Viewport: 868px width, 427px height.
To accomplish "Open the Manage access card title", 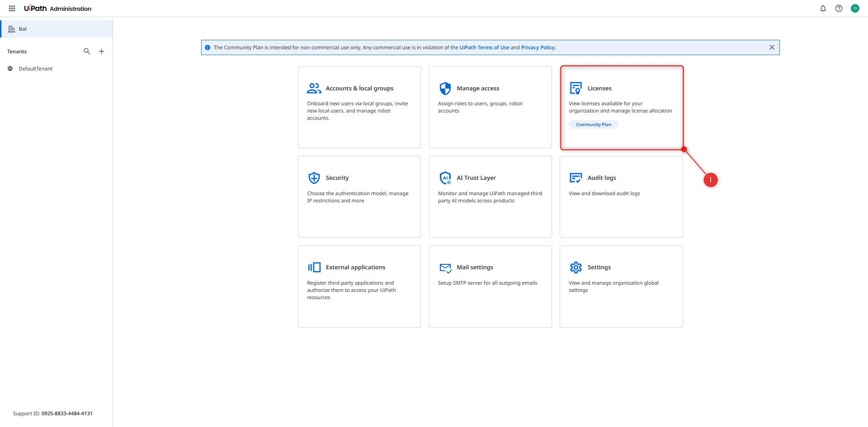I will [478, 89].
